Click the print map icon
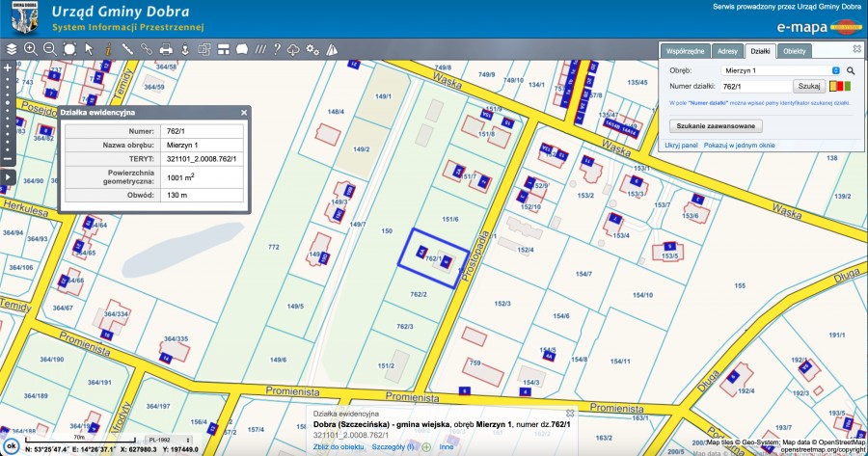The image size is (868, 456). (x=166, y=48)
